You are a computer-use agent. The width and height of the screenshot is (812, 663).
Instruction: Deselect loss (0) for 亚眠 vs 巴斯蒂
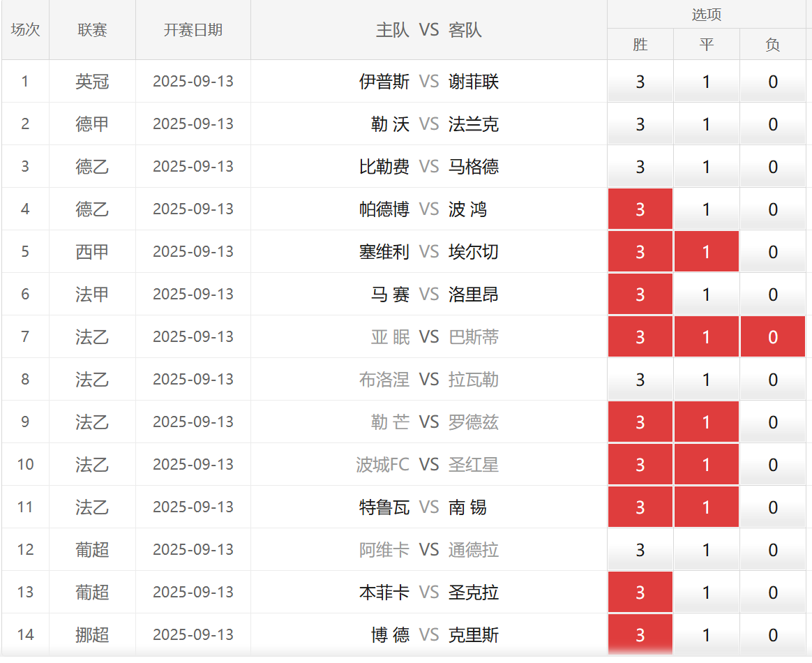pyautogui.click(x=773, y=336)
